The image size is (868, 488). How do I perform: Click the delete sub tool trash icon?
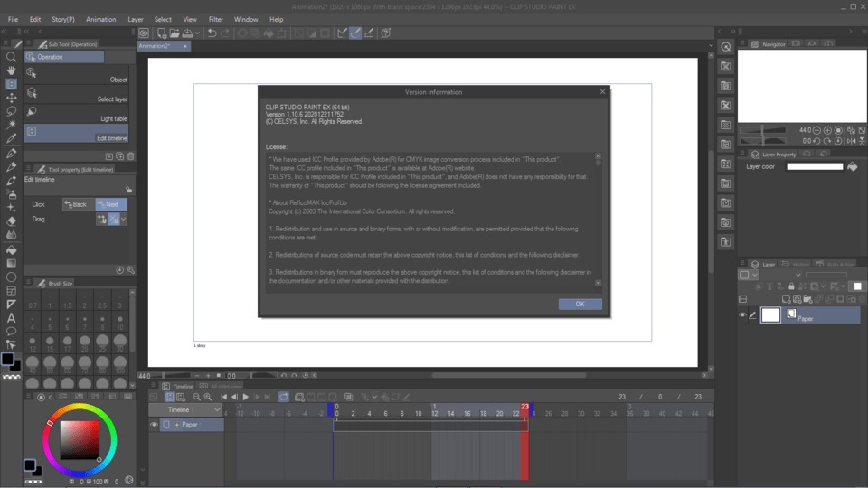130,156
